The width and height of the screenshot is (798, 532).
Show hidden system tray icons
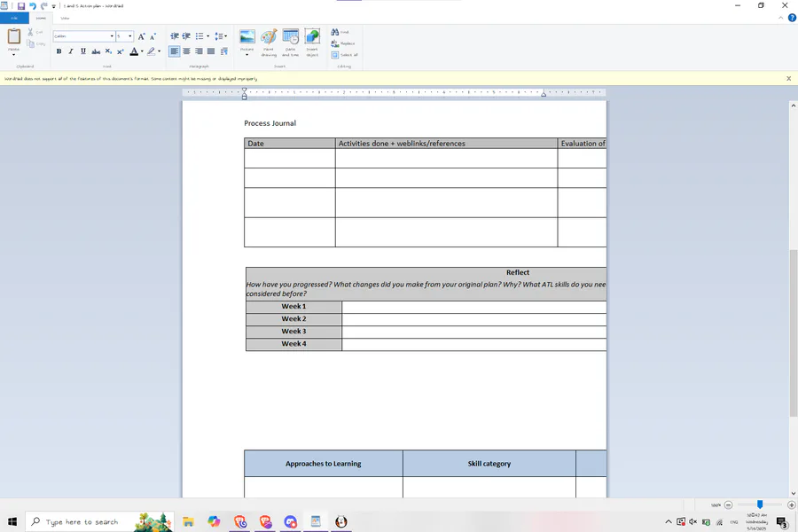pos(669,522)
